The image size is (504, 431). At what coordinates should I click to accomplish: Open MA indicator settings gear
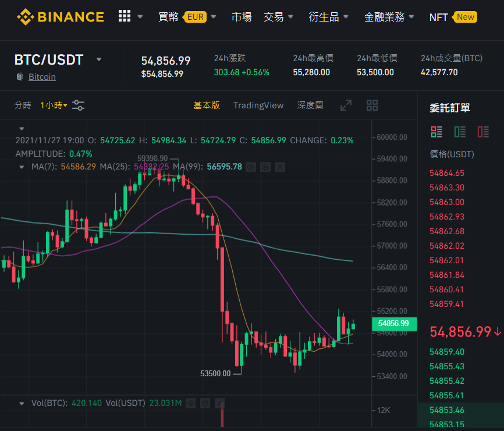tap(265, 167)
